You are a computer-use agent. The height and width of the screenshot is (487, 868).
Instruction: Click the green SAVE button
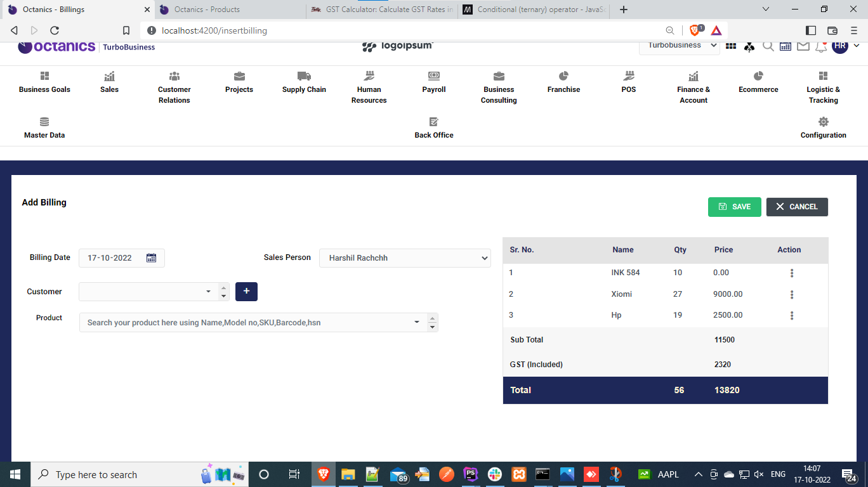click(734, 207)
